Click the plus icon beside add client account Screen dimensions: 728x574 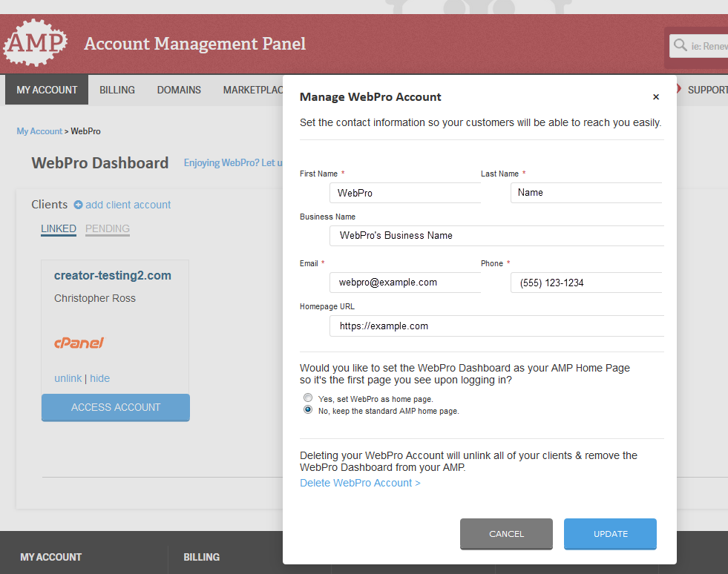(x=78, y=205)
